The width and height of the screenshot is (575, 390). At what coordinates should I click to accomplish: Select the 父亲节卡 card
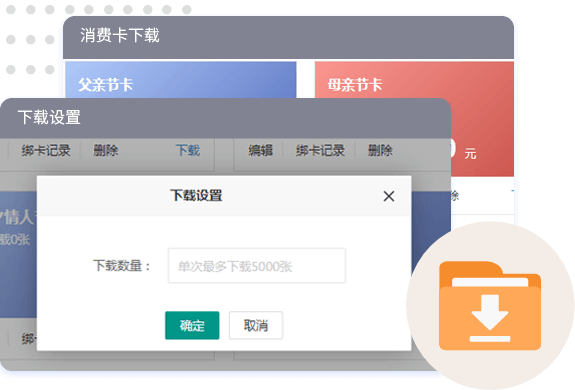pos(180,80)
